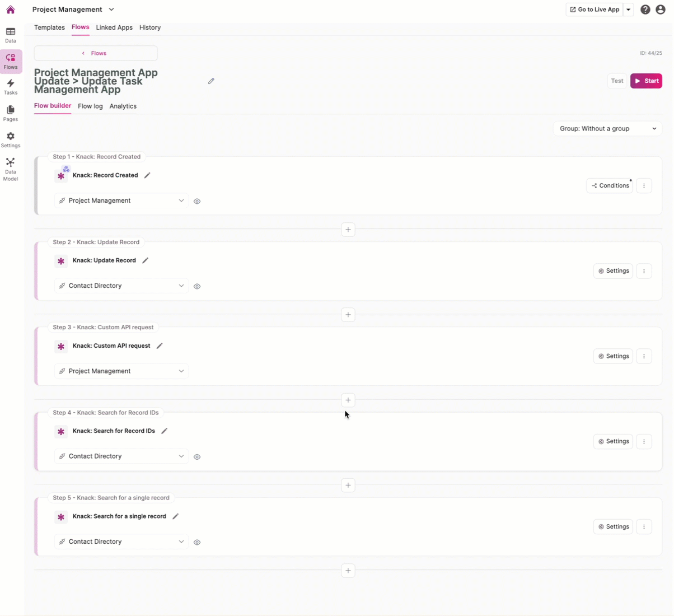674x616 pixels.
Task: Toggle eye icon on Step 2 Contact Directory
Action: click(x=197, y=286)
